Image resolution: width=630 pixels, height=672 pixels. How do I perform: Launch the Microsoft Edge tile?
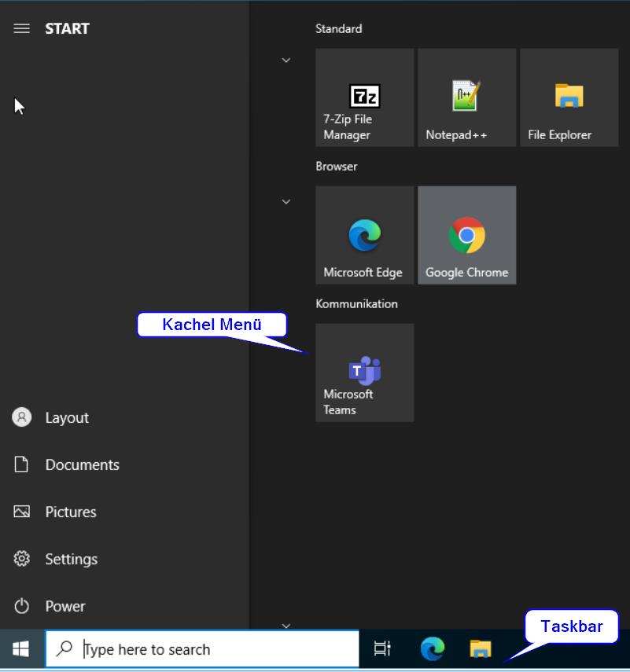364,235
